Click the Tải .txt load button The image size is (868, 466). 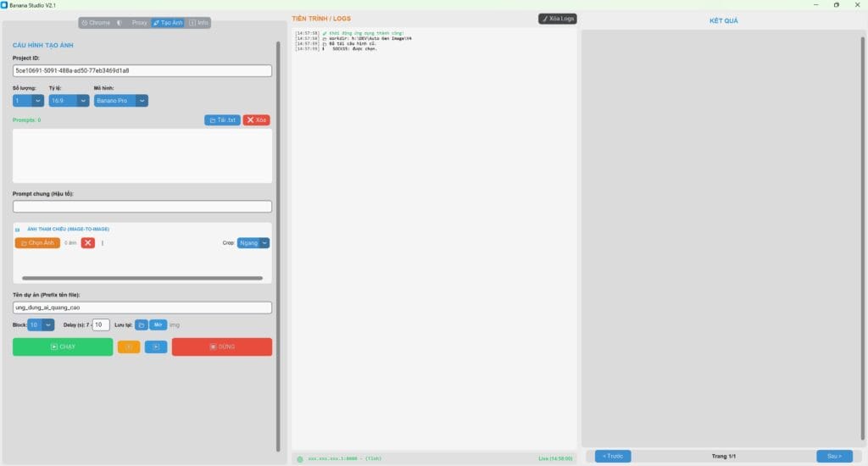(222, 120)
